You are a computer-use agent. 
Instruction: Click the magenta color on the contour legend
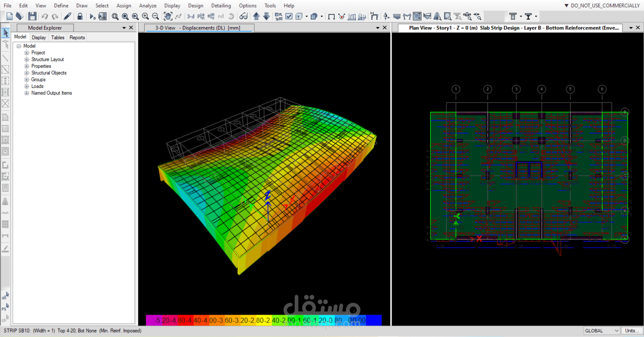(x=150, y=320)
